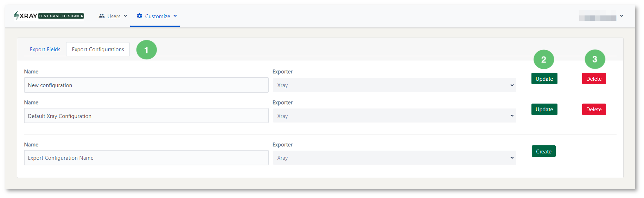Switch to the Export Fields tab
This screenshot has height=198, width=644.
pos(45,49)
